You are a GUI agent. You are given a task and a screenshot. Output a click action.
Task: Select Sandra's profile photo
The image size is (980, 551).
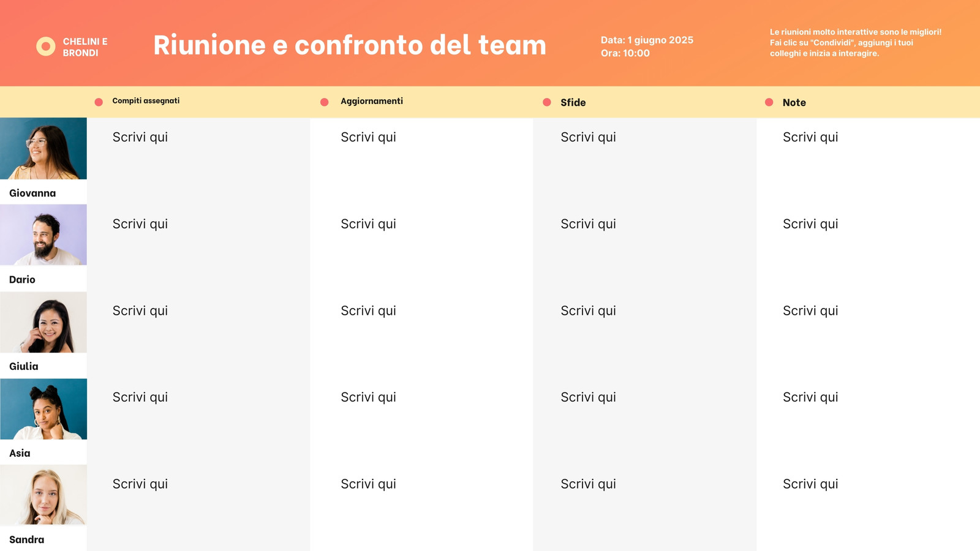(x=43, y=495)
